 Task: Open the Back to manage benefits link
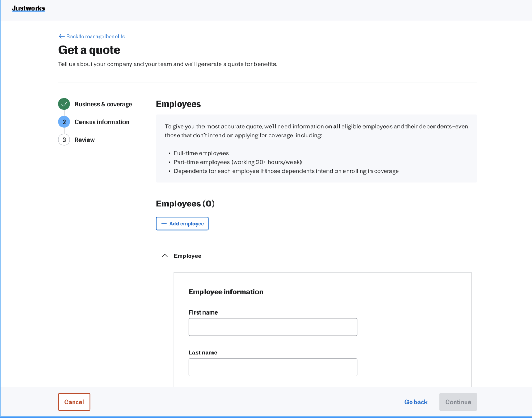[x=95, y=37]
